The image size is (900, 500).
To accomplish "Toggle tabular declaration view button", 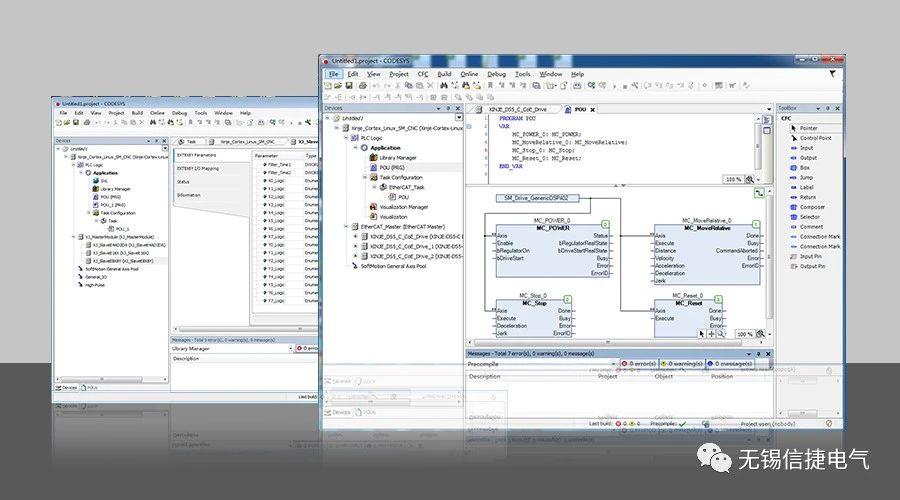I will (767, 130).
